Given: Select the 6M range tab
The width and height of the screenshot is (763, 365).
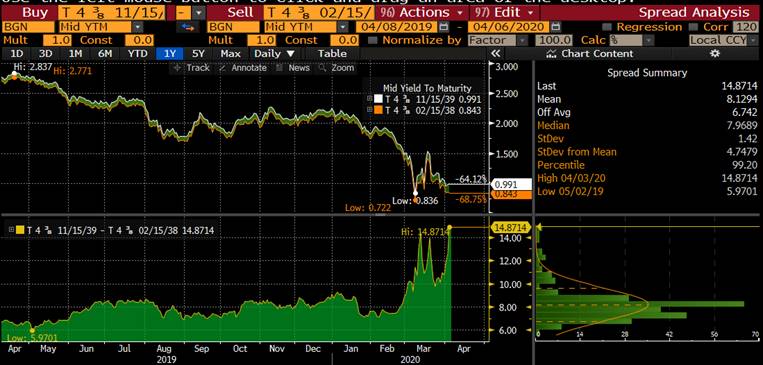Looking at the screenshot, I should (105, 54).
